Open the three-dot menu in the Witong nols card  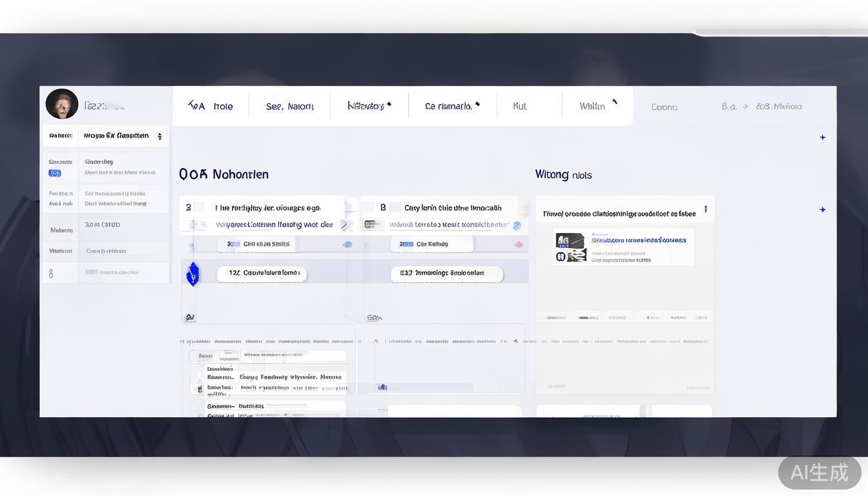[705, 209]
